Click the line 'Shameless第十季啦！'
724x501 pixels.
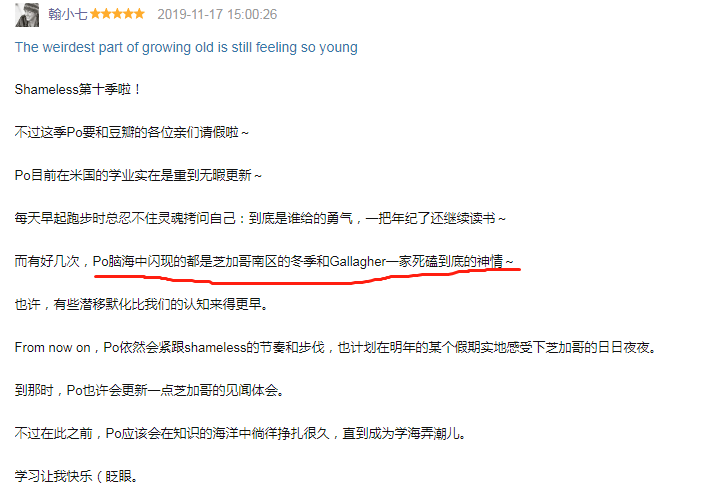click(x=78, y=89)
